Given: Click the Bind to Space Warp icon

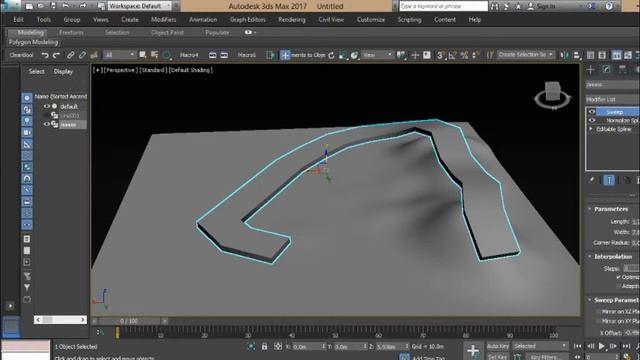Looking at the screenshot, I should 94,55.
